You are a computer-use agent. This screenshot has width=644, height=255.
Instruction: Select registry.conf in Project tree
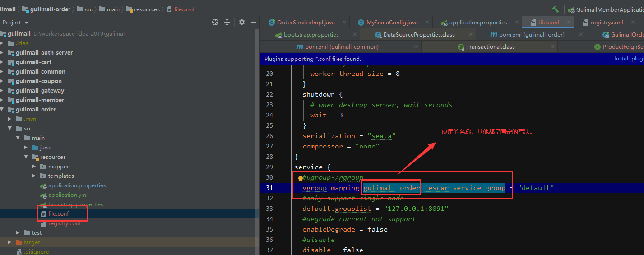click(x=65, y=223)
